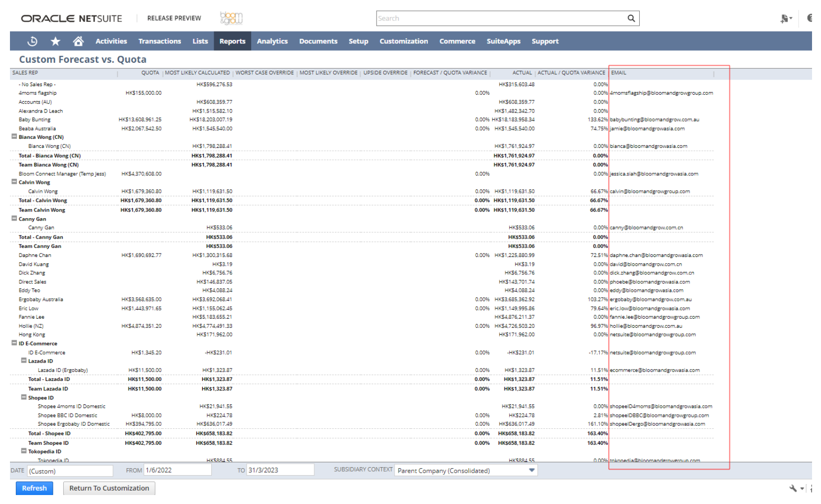This screenshot has height=504, width=821.
Task: Open the Support menu
Action: click(545, 41)
